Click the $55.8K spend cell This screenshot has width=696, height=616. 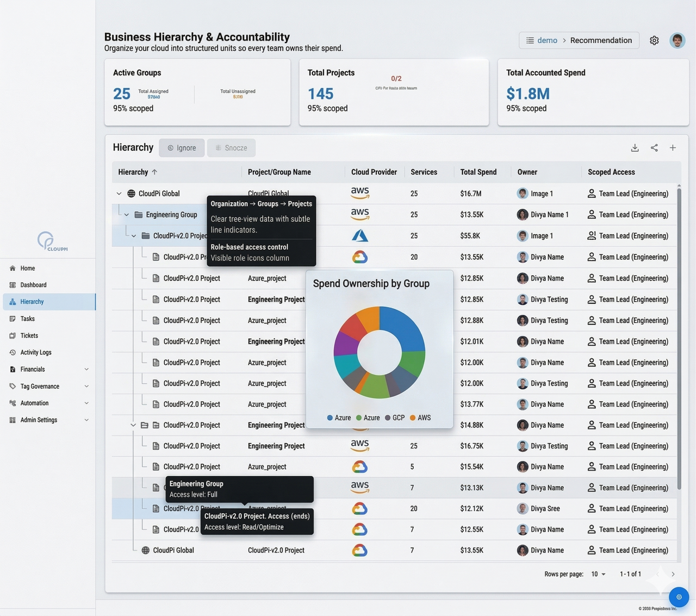470,236
